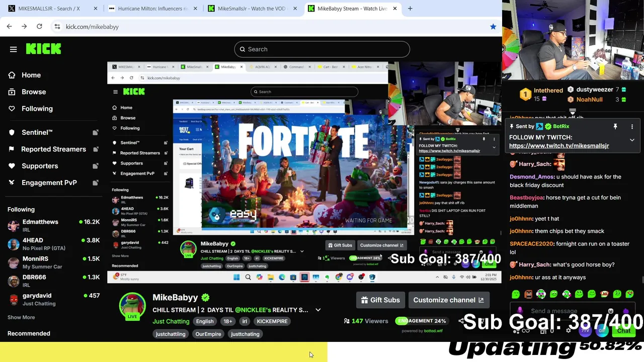Open Reported Streamers pop-out icon

click(x=95, y=149)
